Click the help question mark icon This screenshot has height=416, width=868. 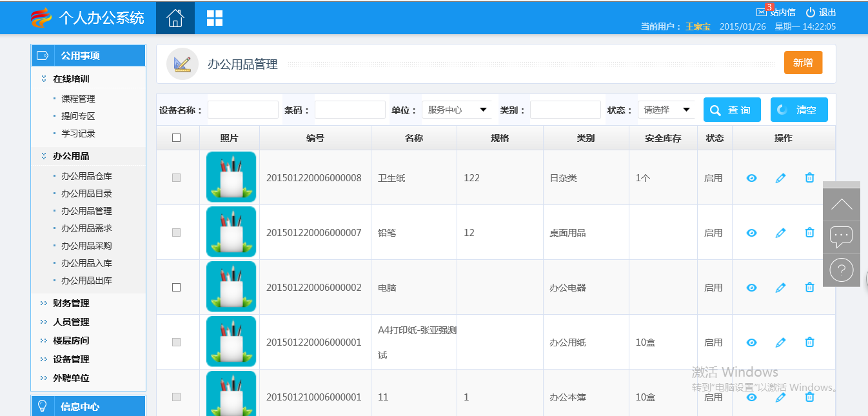[842, 270]
